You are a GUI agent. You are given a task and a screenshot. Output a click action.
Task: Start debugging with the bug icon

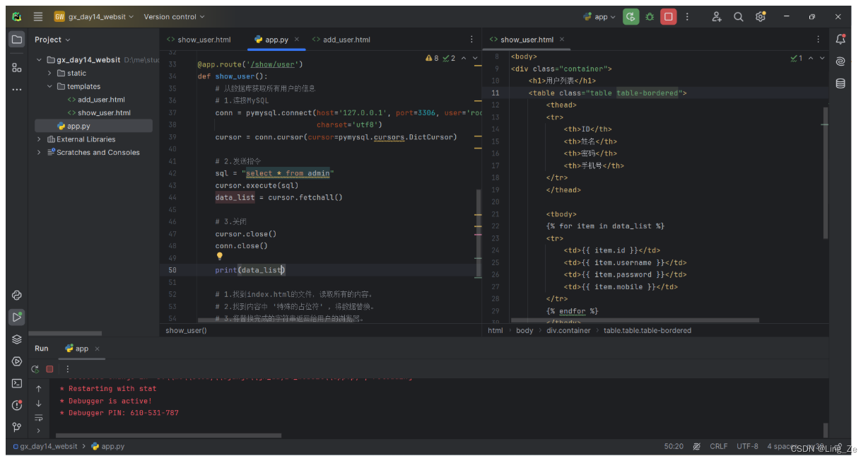tap(650, 16)
